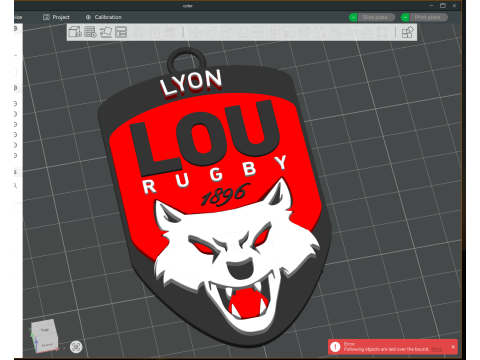Select the greyed Assemble tool icon

click(367, 32)
